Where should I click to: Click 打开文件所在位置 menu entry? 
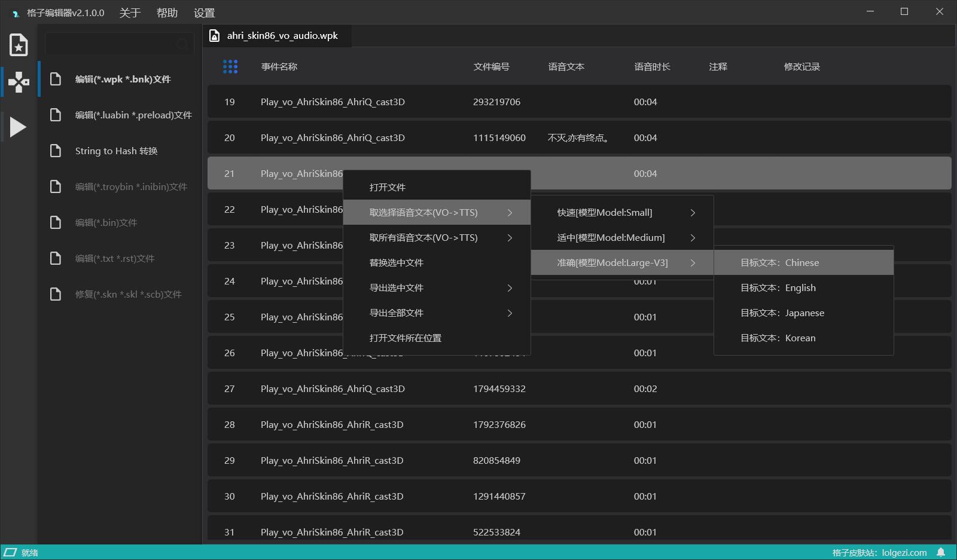405,338
